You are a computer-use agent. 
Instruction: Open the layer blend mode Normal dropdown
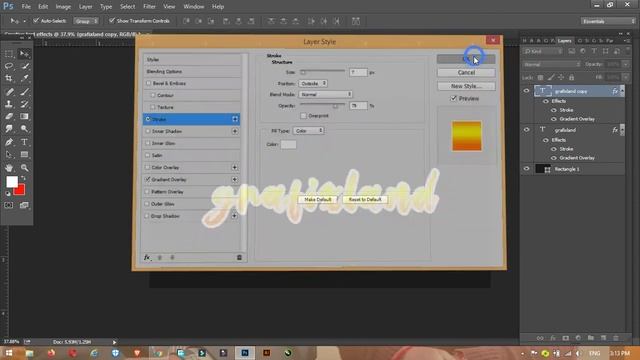tap(551, 64)
